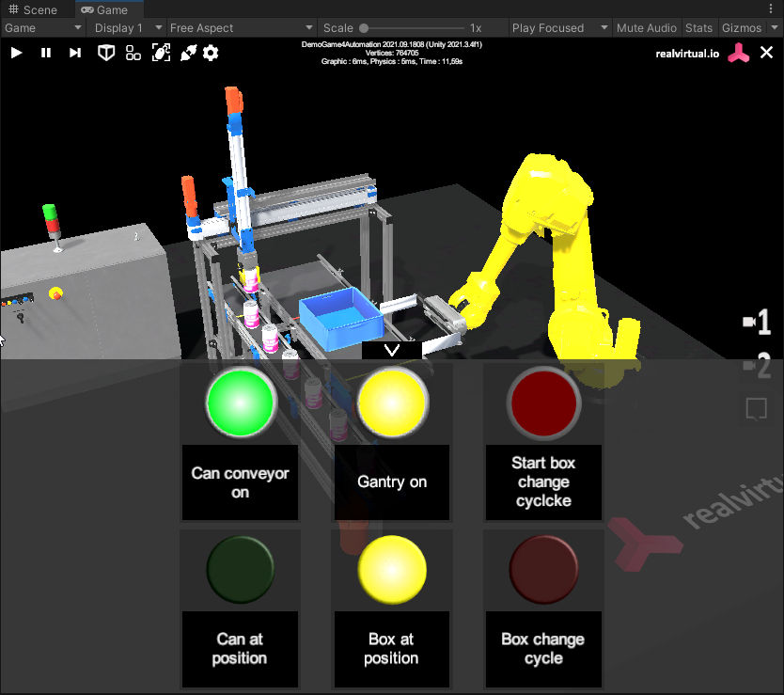
Task: Toggle the green Can conveyor on light
Action: point(240,403)
